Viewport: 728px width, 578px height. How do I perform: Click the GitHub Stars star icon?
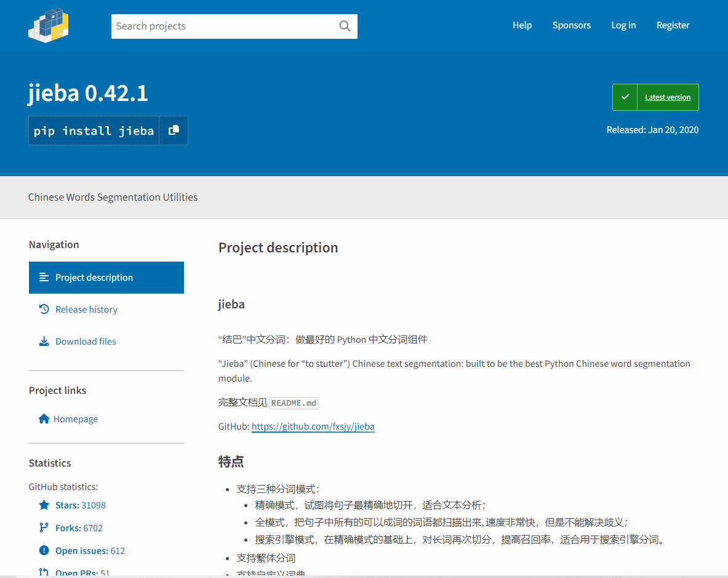click(x=43, y=505)
